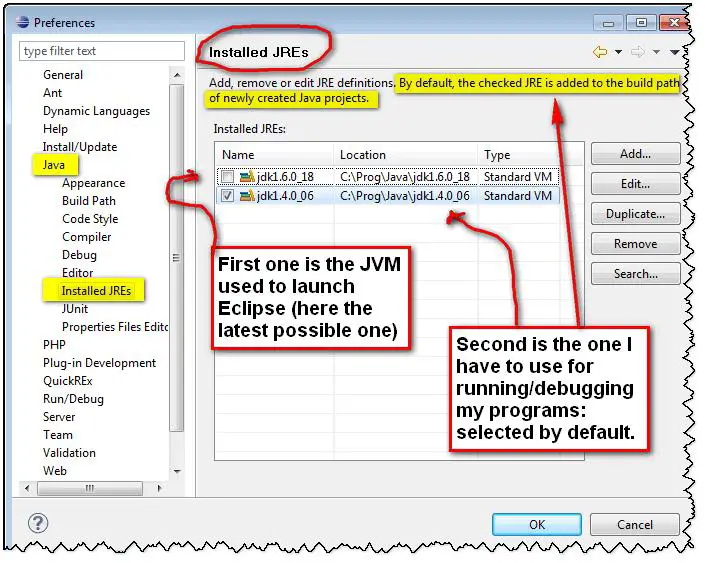
Task: Click the forward navigation arrow icon
Action: click(638, 52)
